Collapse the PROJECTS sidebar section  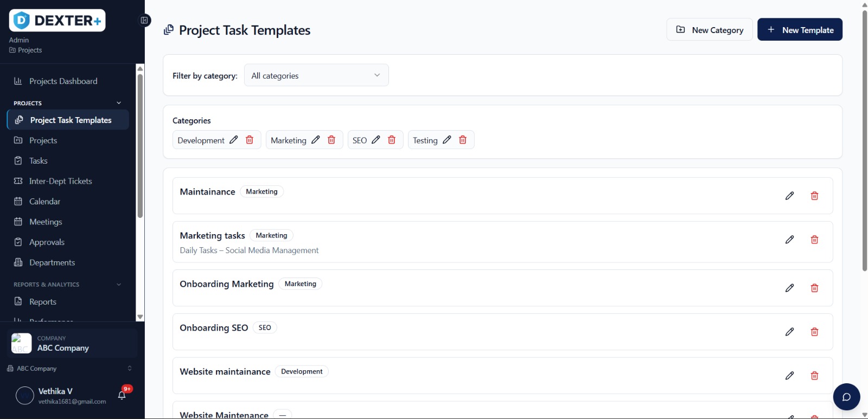click(x=119, y=103)
